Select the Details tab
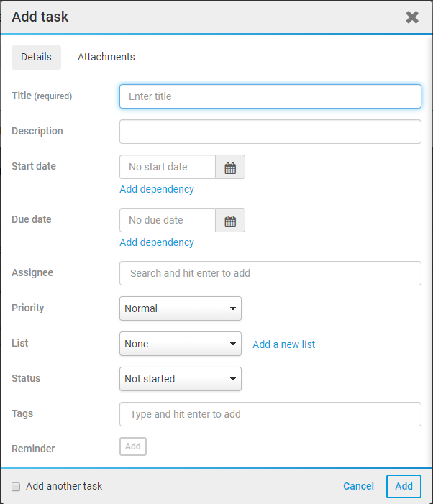Viewport: 433px width, 504px height. click(x=36, y=57)
